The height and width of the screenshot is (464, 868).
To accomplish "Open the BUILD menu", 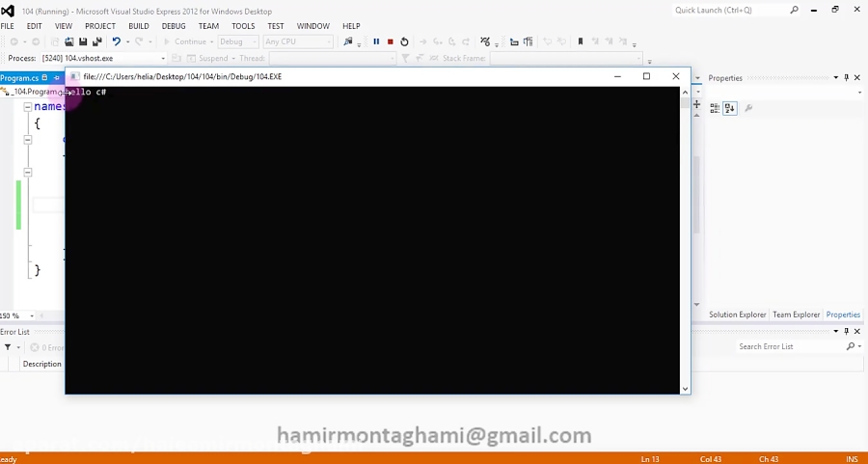I will [138, 26].
